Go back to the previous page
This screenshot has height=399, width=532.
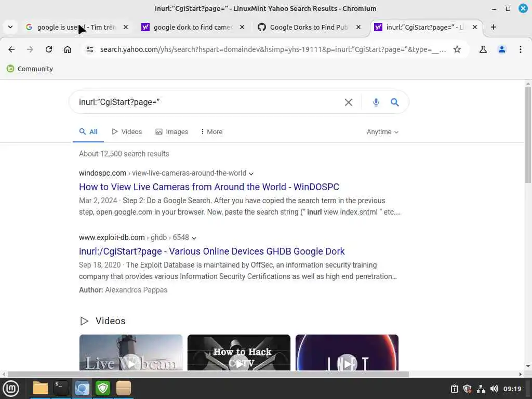(11, 49)
